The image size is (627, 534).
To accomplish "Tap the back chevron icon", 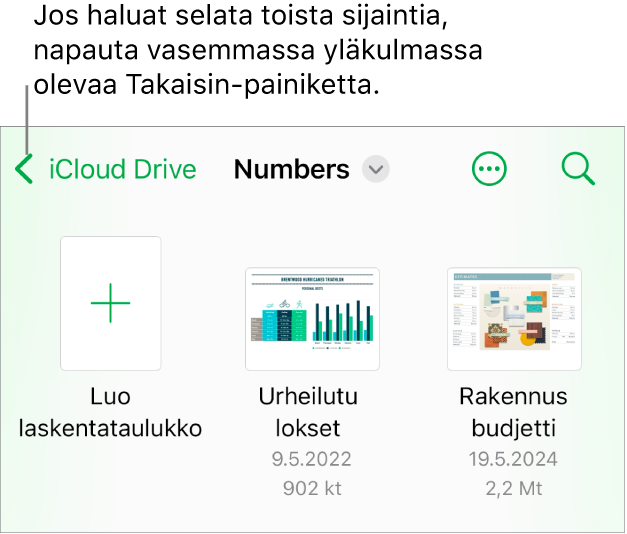I will [24, 169].
